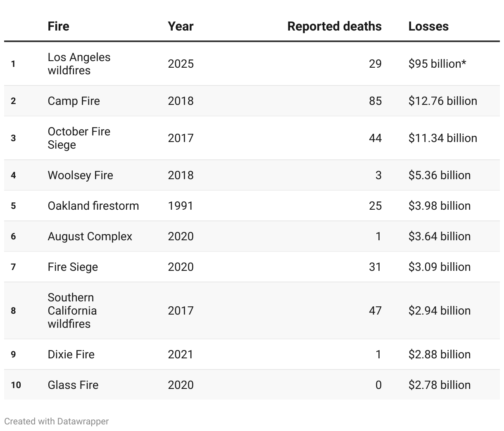Click the Reported deaths column header
504x431 pixels.
[x=334, y=26]
